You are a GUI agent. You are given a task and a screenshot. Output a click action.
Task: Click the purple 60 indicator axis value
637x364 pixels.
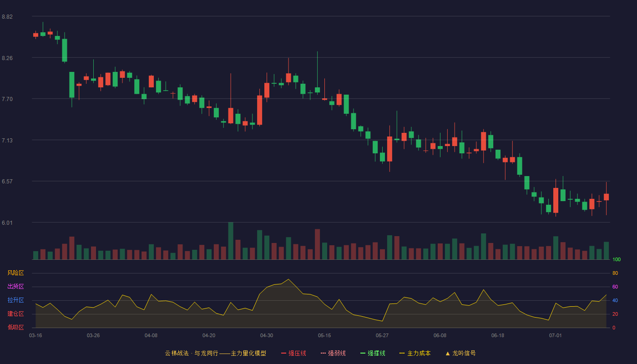tap(615, 287)
